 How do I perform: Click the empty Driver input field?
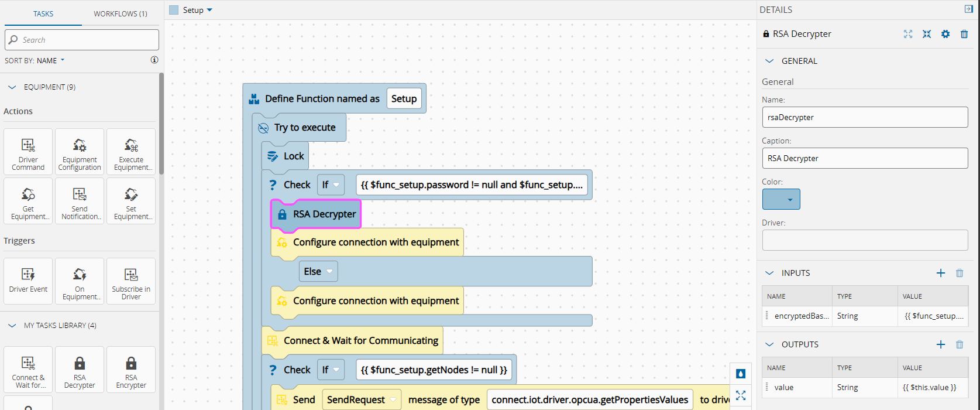click(865, 240)
